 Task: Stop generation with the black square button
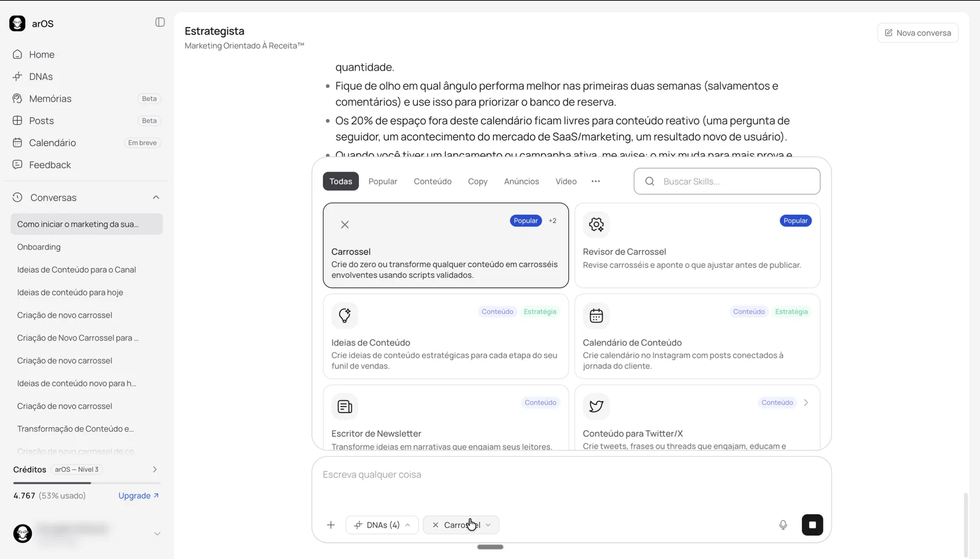[x=812, y=525]
